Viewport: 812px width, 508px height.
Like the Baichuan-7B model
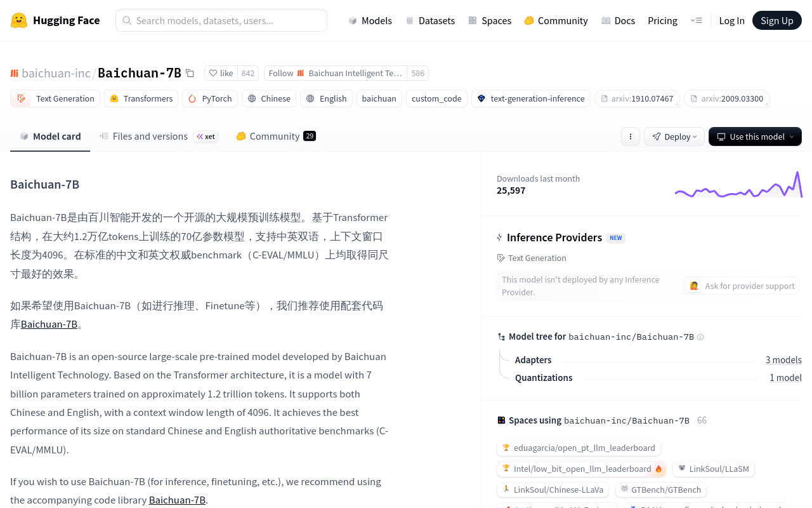point(221,73)
